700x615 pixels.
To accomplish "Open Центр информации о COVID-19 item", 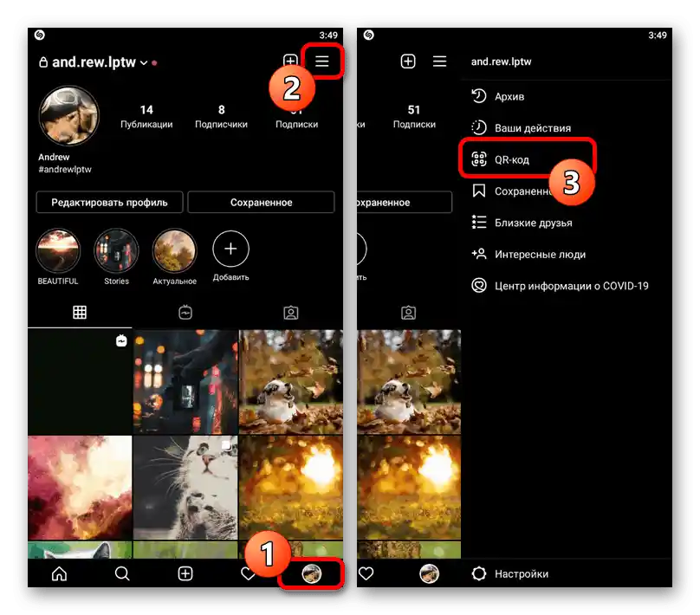I will (x=567, y=286).
